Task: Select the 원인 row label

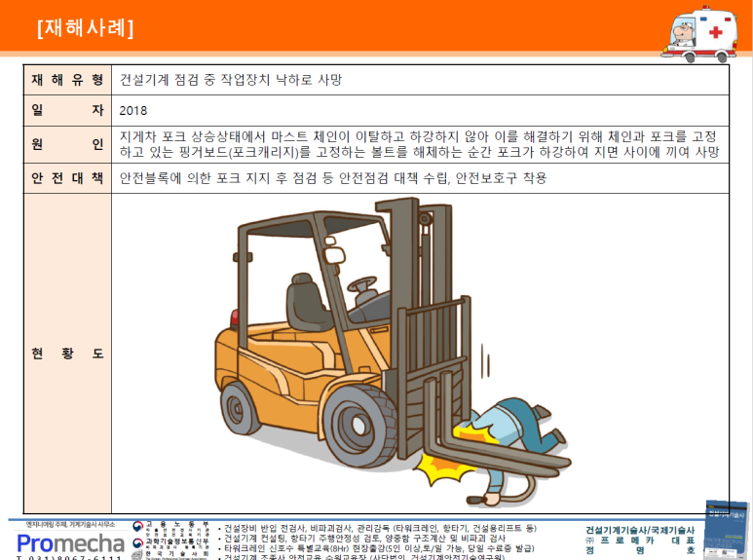Action: [67, 144]
